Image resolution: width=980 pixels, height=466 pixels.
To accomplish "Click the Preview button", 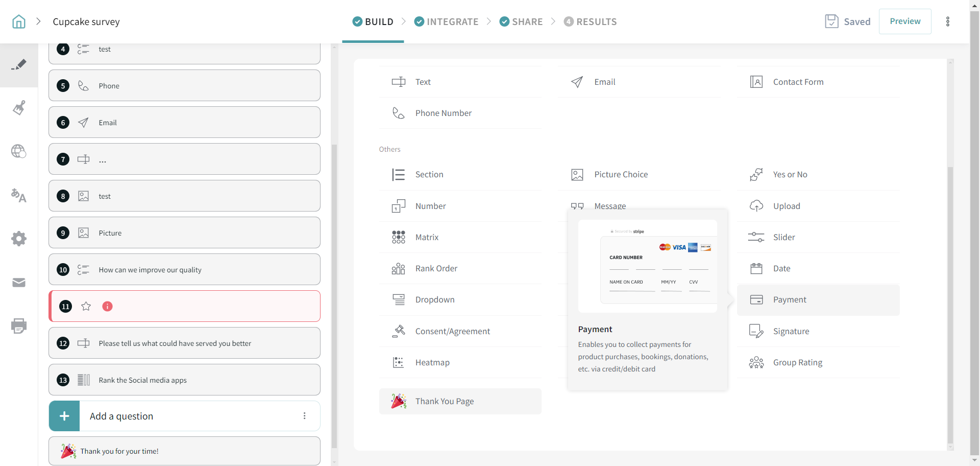I will click(x=904, y=21).
